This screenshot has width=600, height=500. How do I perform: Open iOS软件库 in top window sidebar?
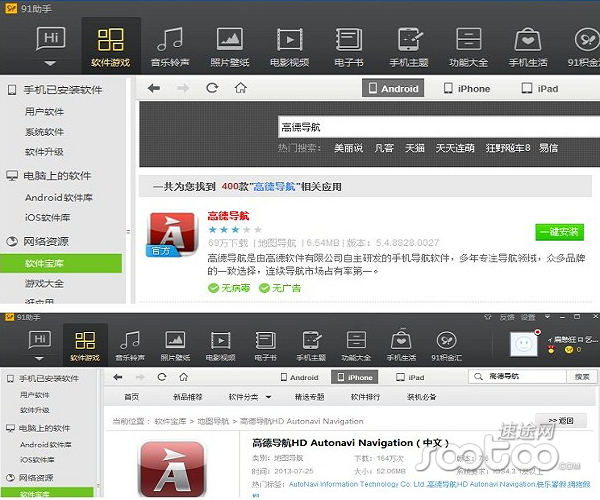coord(47,217)
